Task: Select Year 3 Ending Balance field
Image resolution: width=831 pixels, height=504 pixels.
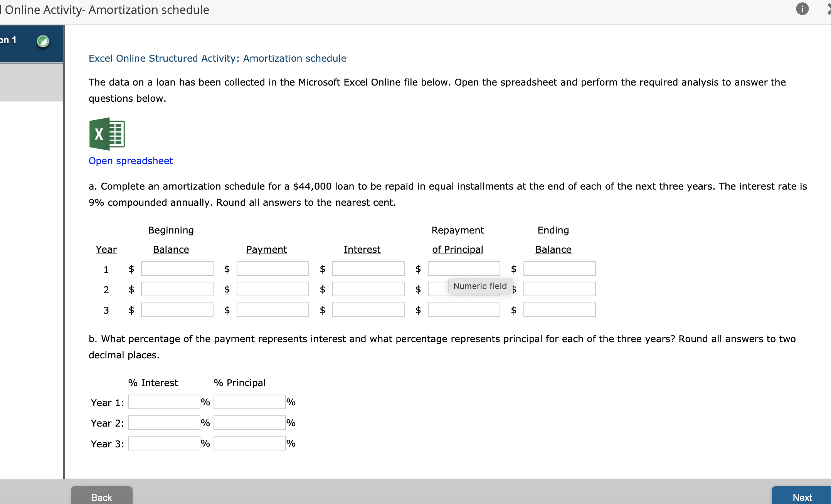Action: click(x=560, y=310)
